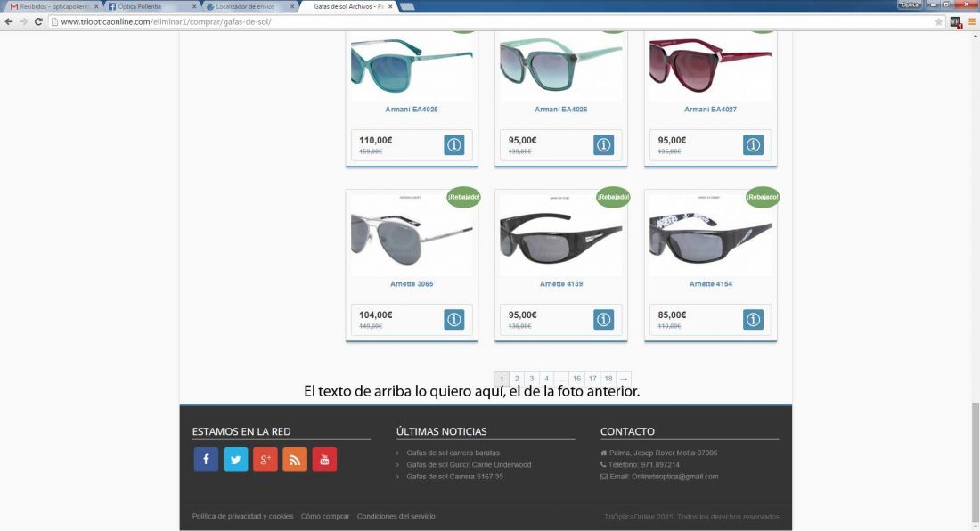View Armani EA4026 mint sunglasses image
Image resolution: width=980 pixels, height=531 pixels.
coord(560,66)
